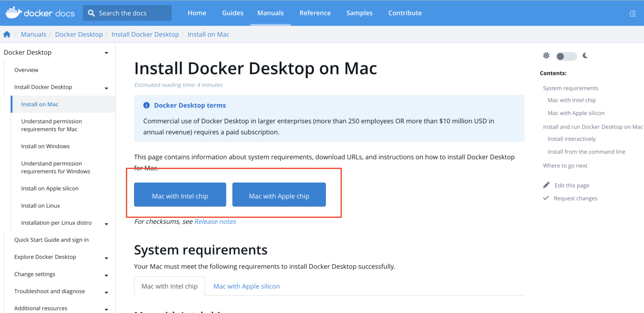Collapse the Install Docker Desktop submenu arrow
644x313 pixels.
(x=106, y=88)
